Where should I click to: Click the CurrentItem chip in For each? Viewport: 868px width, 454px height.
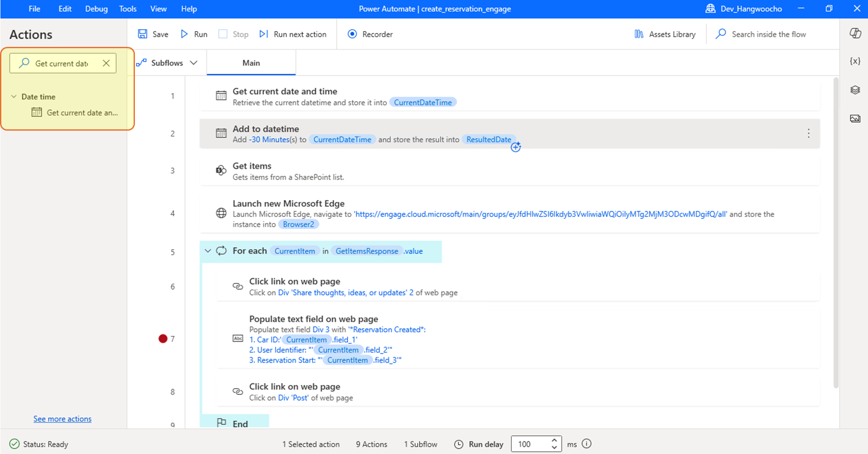[x=295, y=251]
